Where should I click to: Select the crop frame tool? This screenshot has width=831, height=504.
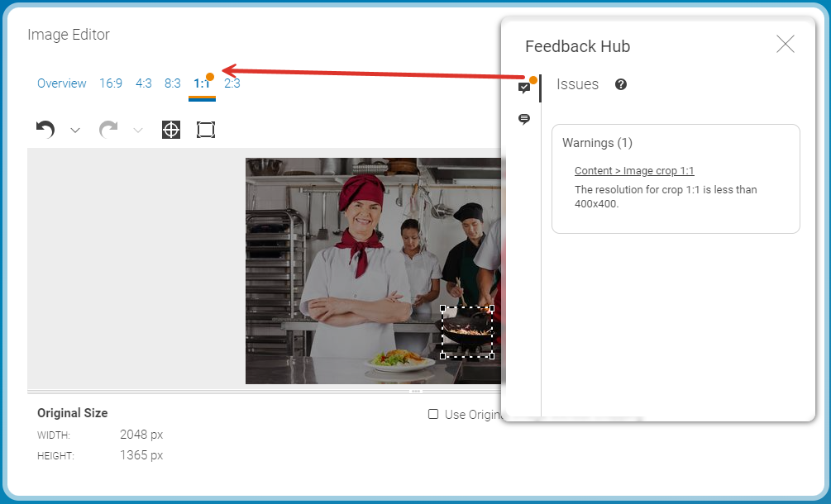tap(206, 130)
